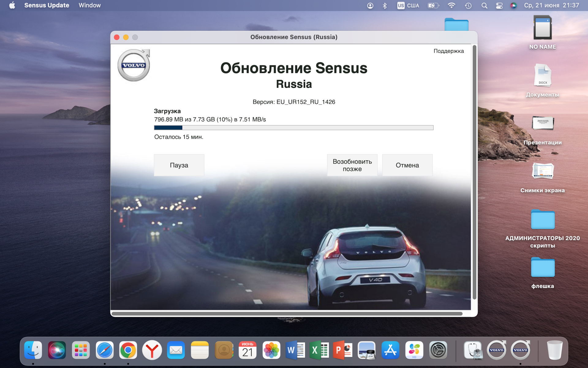Image resolution: width=588 pixels, height=368 pixels.
Task: Open the флешка folder on desktop
Action: click(543, 267)
